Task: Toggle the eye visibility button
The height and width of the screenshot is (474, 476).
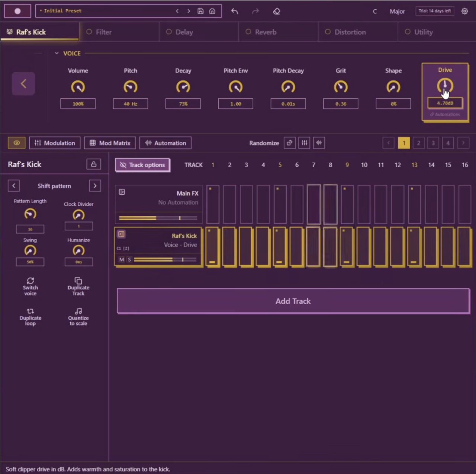Action: 17,143
